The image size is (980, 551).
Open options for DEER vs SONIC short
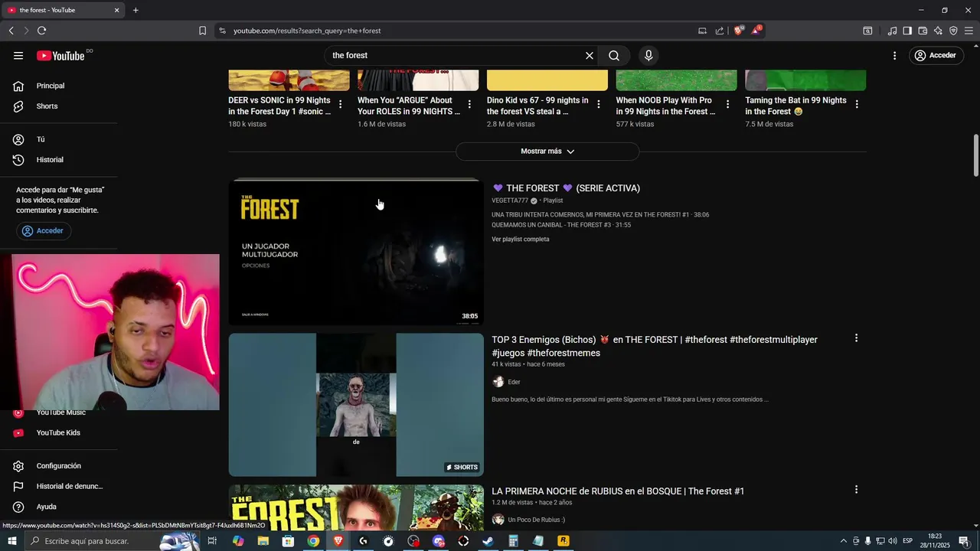[x=340, y=104]
